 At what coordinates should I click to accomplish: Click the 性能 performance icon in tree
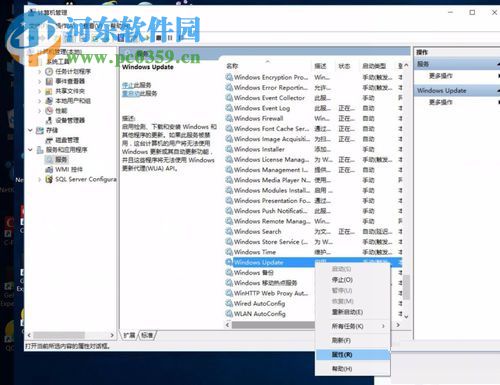(49, 110)
